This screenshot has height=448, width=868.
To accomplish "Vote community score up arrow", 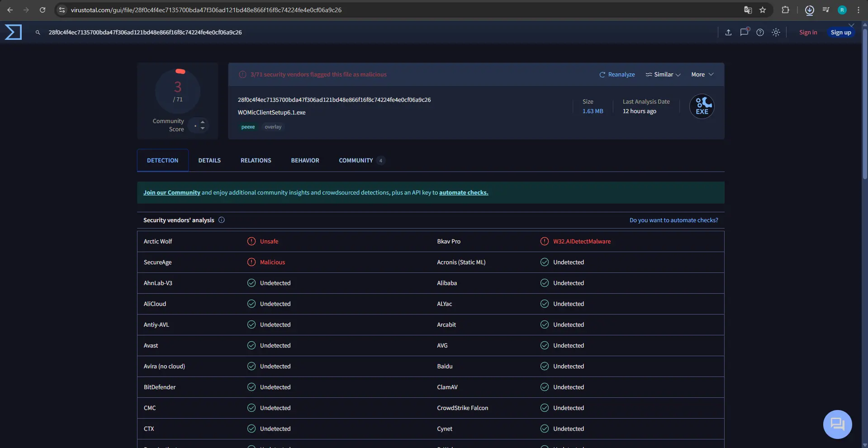I will [x=203, y=122].
